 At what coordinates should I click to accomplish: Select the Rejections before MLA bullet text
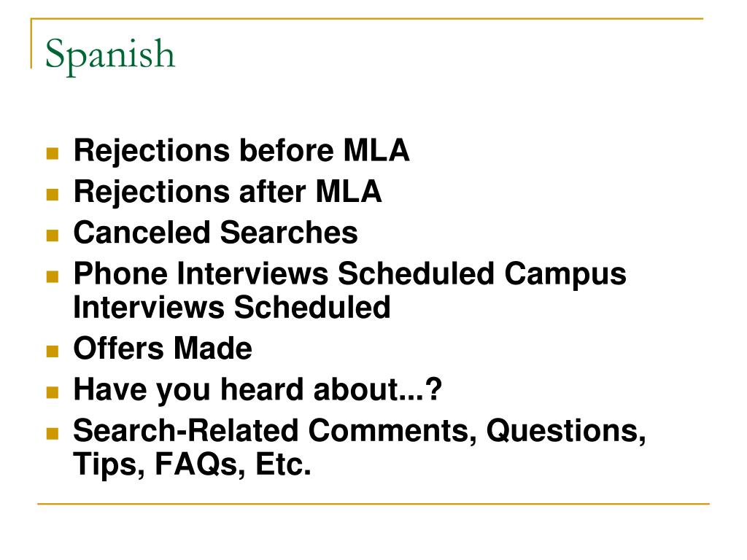click(241, 152)
